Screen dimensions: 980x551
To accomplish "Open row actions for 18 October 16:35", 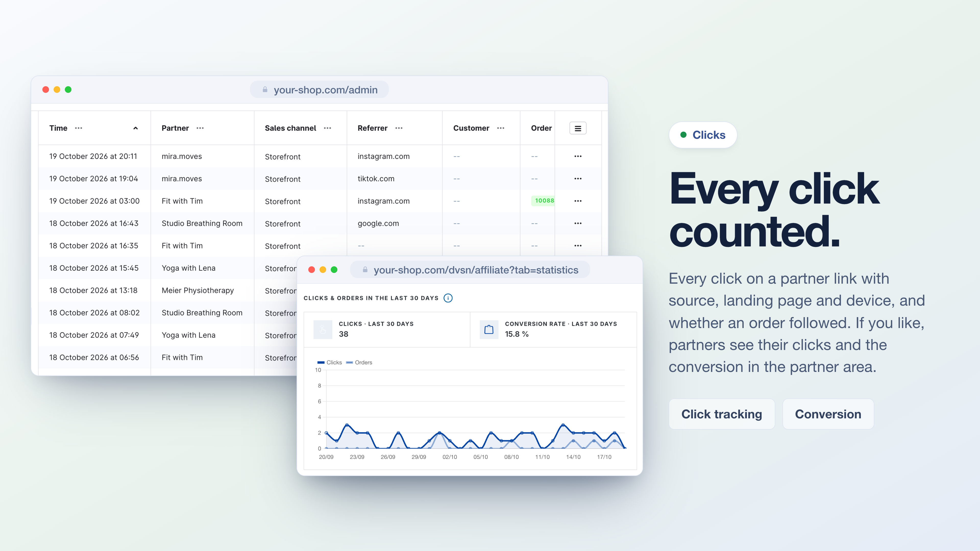I will 578,246.
